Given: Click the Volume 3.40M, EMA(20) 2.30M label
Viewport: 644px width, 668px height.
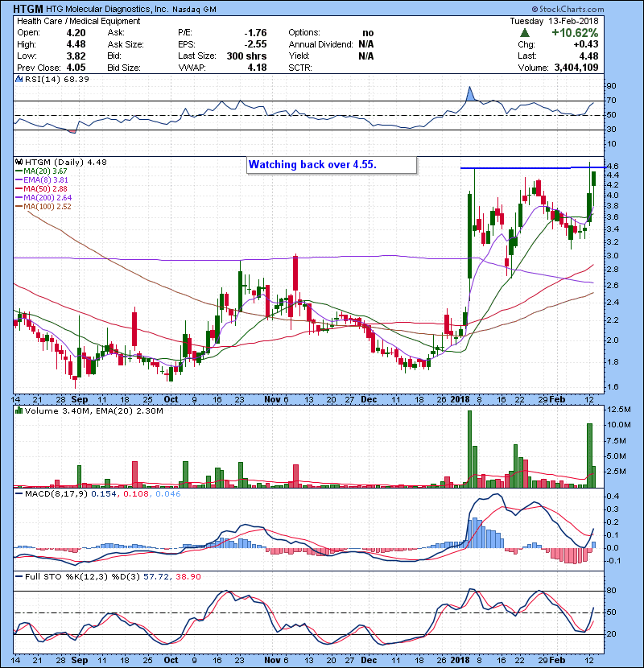Looking at the screenshot, I should (x=93, y=411).
